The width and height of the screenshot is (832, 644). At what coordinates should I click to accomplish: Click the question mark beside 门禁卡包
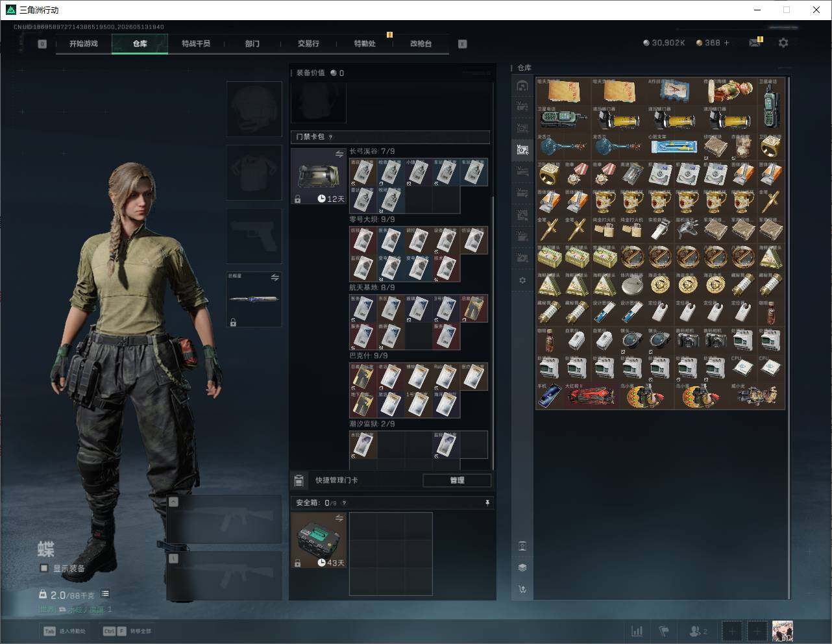coord(331,137)
